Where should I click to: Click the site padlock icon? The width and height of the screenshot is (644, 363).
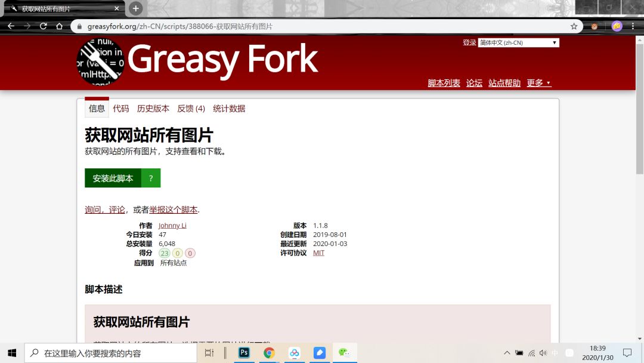pyautogui.click(x=79, y=26)
